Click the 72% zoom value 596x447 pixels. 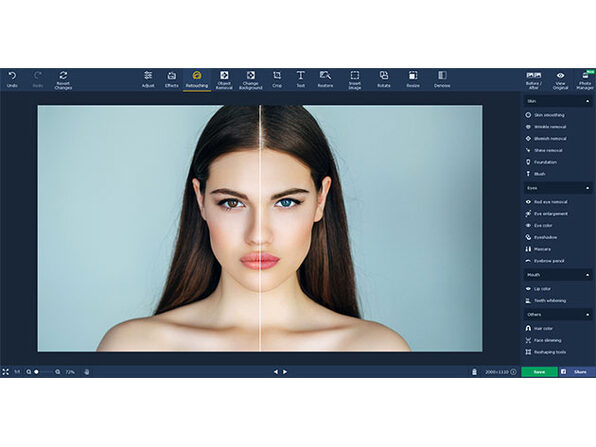70,372
